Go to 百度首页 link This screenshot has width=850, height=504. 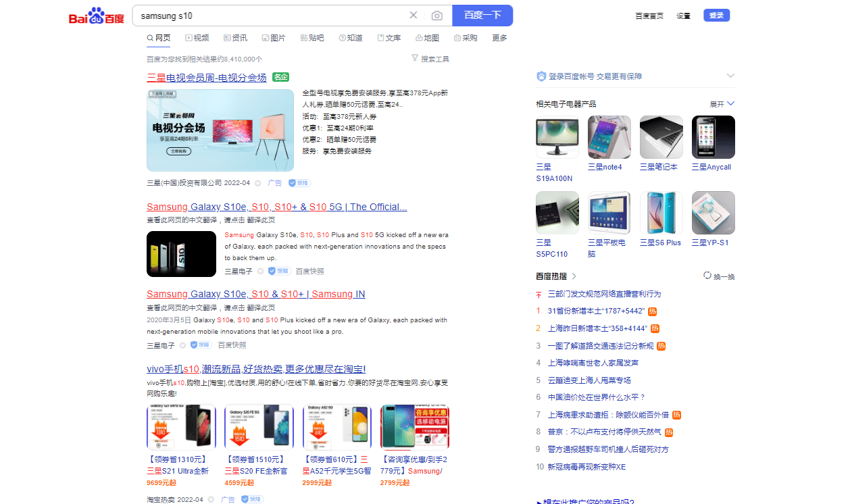[649, 16]
